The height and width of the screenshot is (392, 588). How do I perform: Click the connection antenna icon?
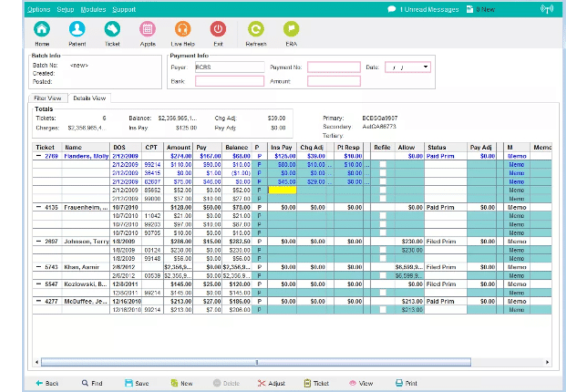[x=547, y=9]
